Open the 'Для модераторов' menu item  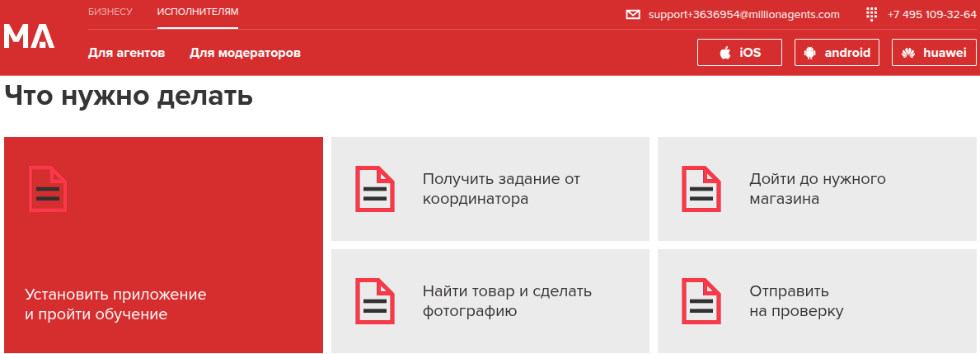(245, 53)
